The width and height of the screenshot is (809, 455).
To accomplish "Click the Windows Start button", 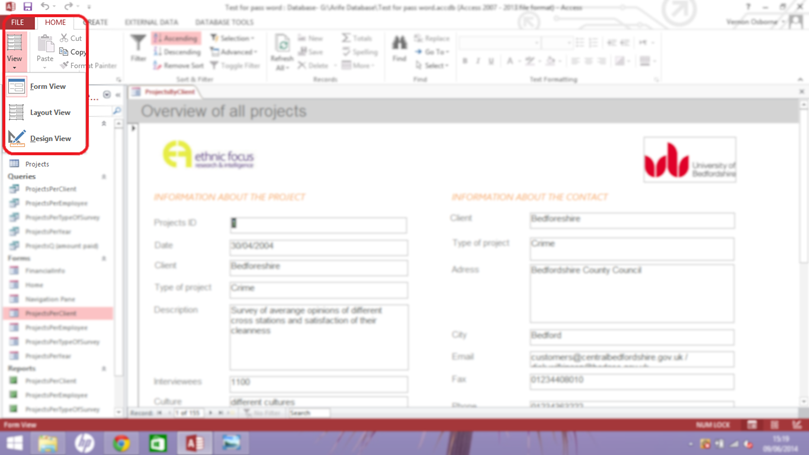I will click(x=14, y=444).
